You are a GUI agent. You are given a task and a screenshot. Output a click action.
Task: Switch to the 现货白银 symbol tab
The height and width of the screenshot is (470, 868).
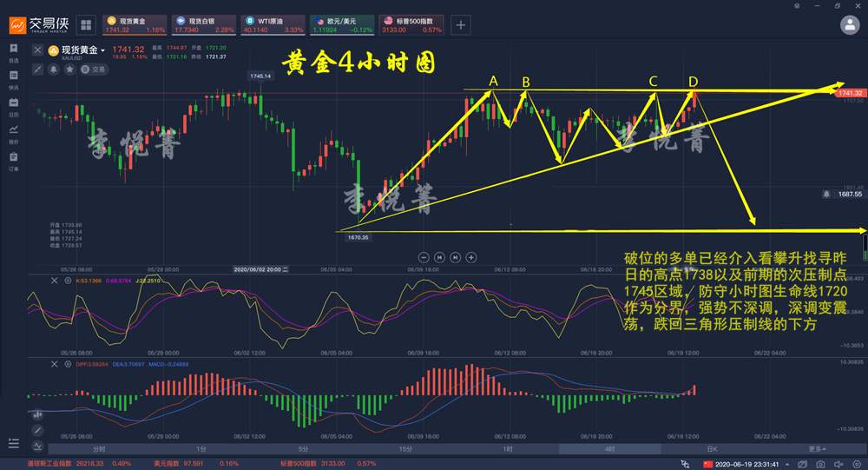point(204,25)
